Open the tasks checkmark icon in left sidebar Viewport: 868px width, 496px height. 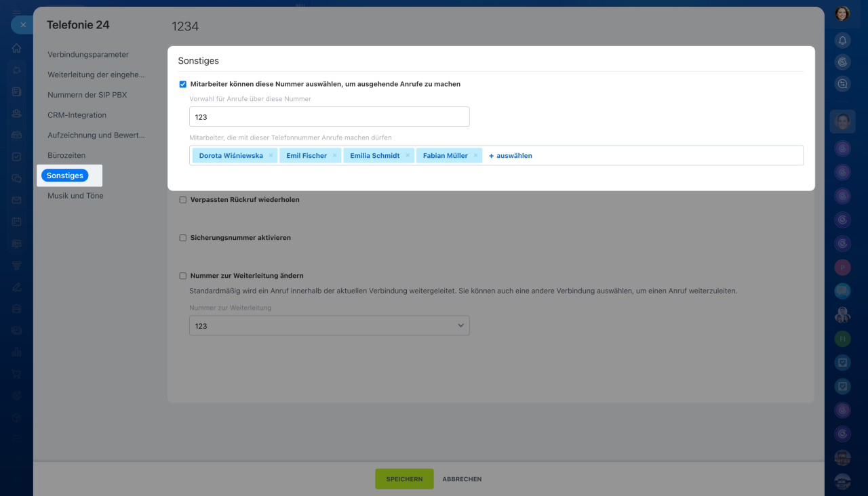[x=16, y=157]
